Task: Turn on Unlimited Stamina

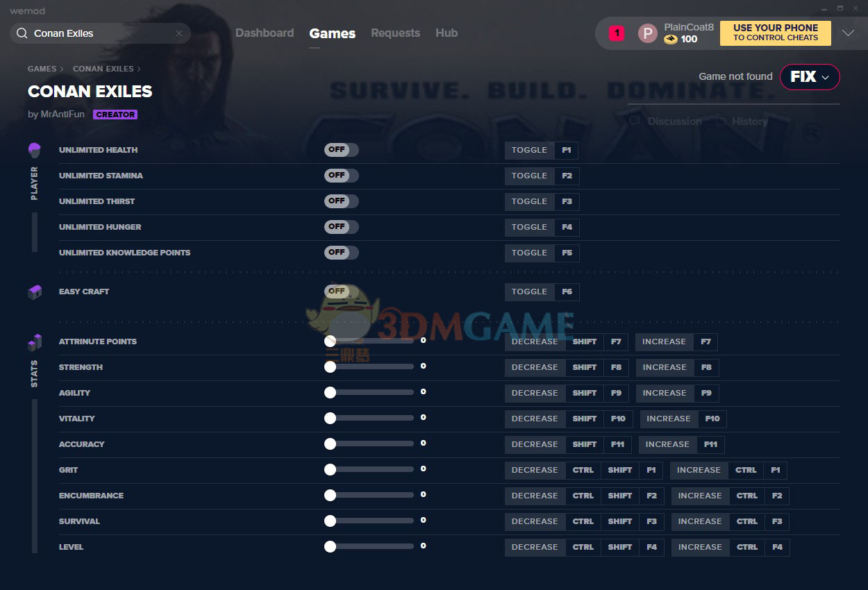Action: click(342, 176)
